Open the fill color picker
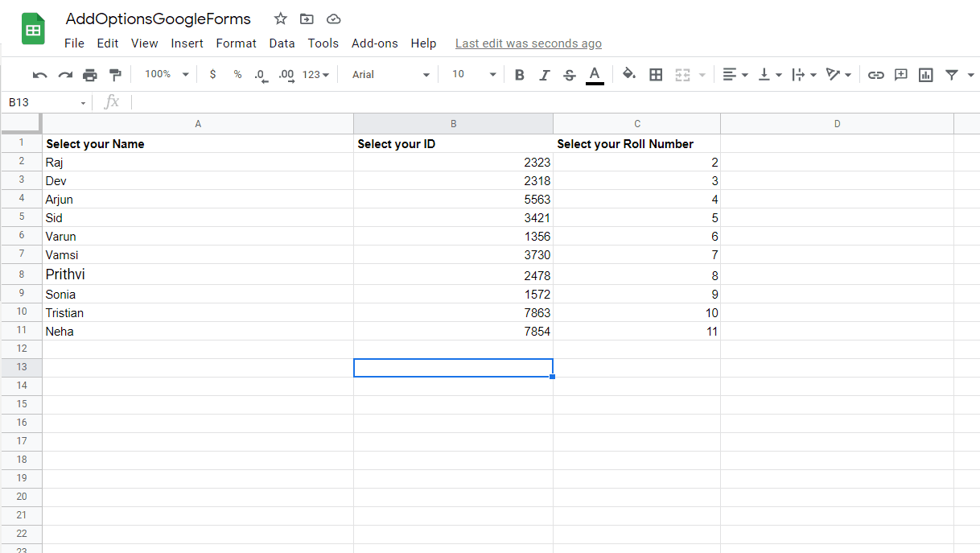The image size is (980, 553). pyautogui.click(x=629, y=74)
